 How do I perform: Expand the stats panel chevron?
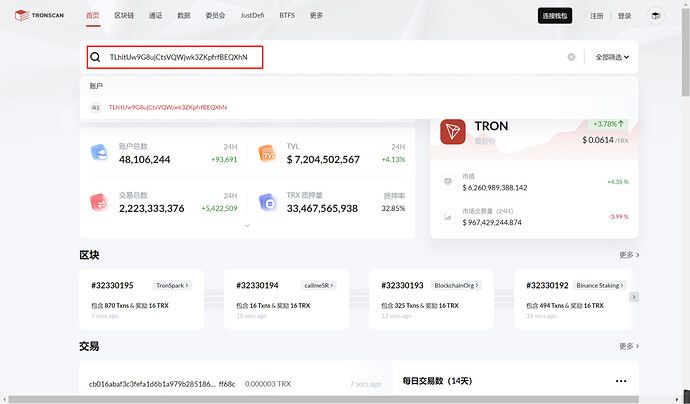pyautogui.click(x=247, y=226)
